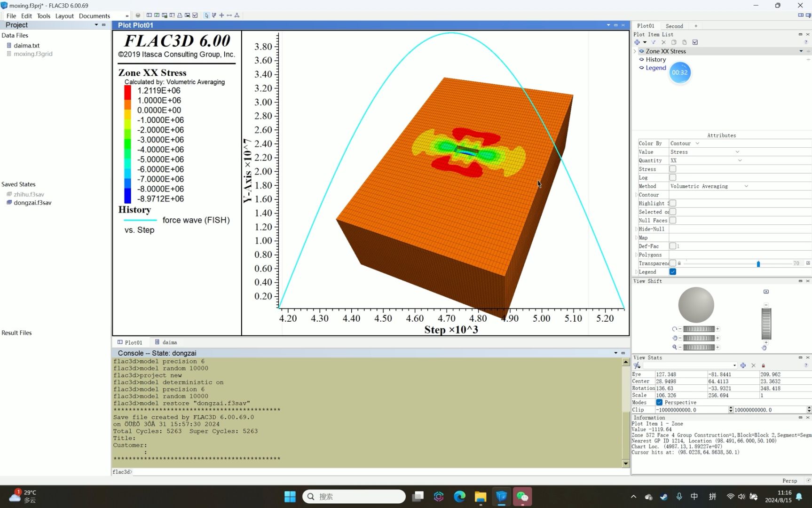Toggle the Null Faces checkbox
This screenshot has height=508, width=812.
click(x=673, y=220)
